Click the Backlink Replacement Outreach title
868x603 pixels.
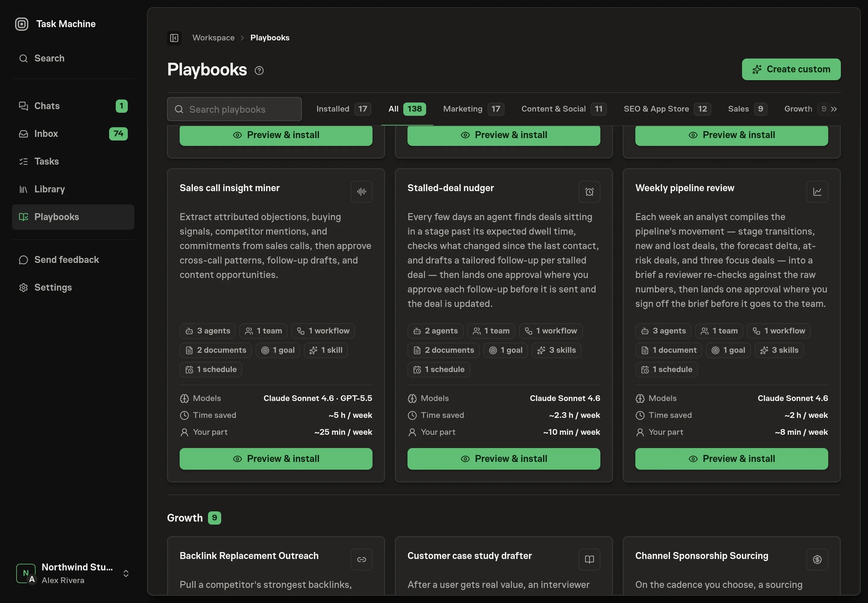click(249, 556)
